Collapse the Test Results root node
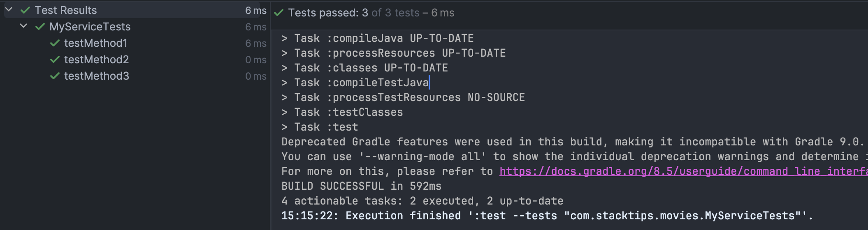Image resolution: width=868 pixels, height=230 pixels. pos(9,9)
